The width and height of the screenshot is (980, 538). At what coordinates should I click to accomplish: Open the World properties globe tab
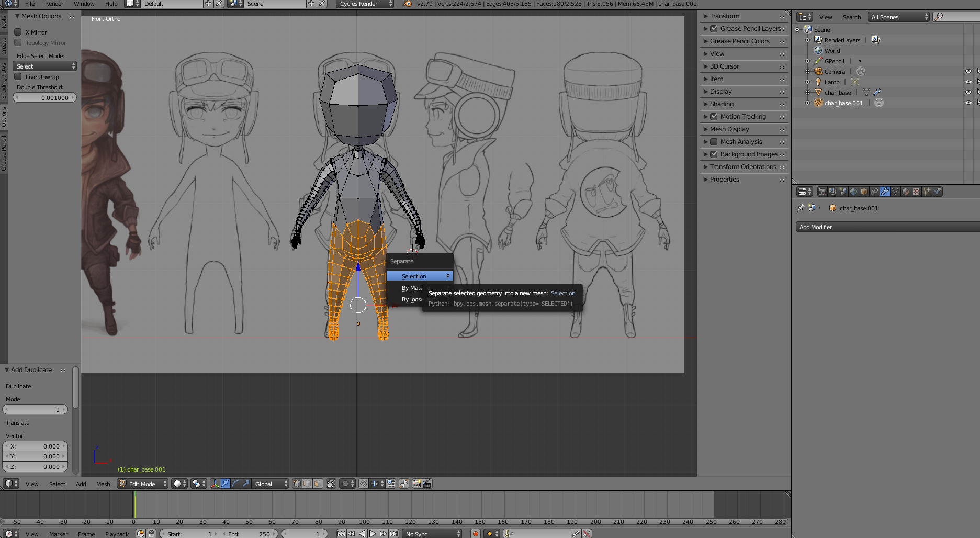853,192
